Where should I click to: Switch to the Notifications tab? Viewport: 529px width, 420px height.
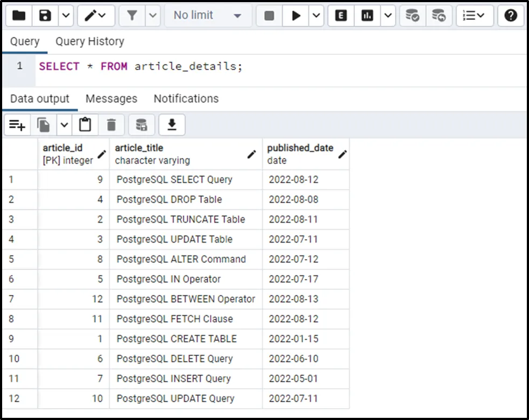(x=186, y=99)
